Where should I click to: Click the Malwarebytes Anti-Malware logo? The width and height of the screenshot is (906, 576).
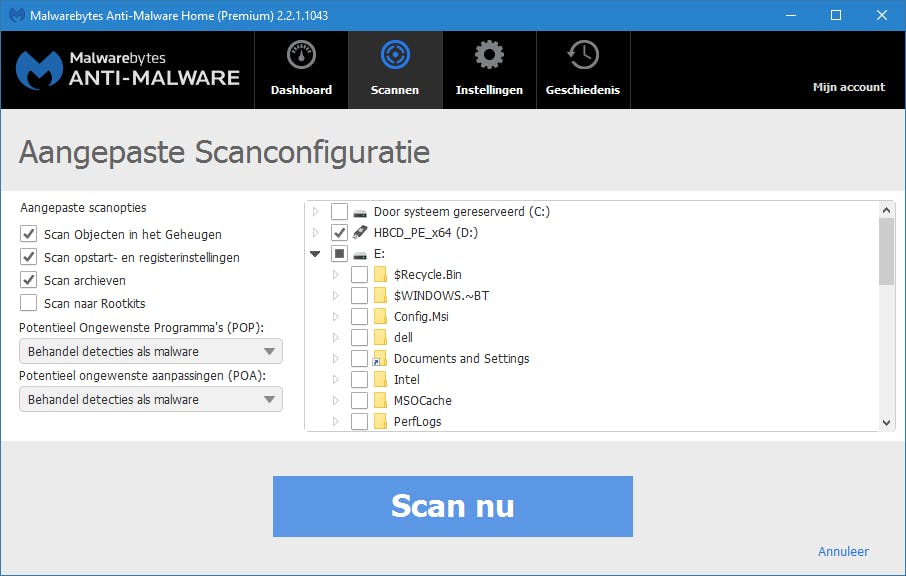coord(128,69)
